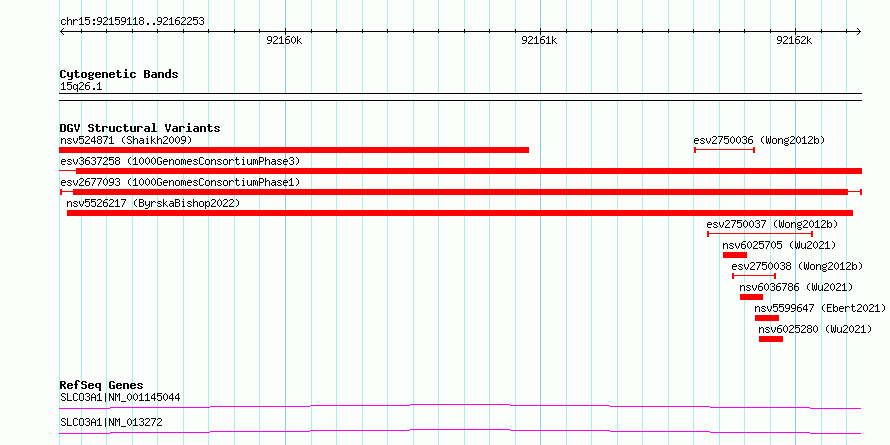
Task: Select the SLCO3A1 NM_001145044 magenta transcript line
Action: click(460, 406)
